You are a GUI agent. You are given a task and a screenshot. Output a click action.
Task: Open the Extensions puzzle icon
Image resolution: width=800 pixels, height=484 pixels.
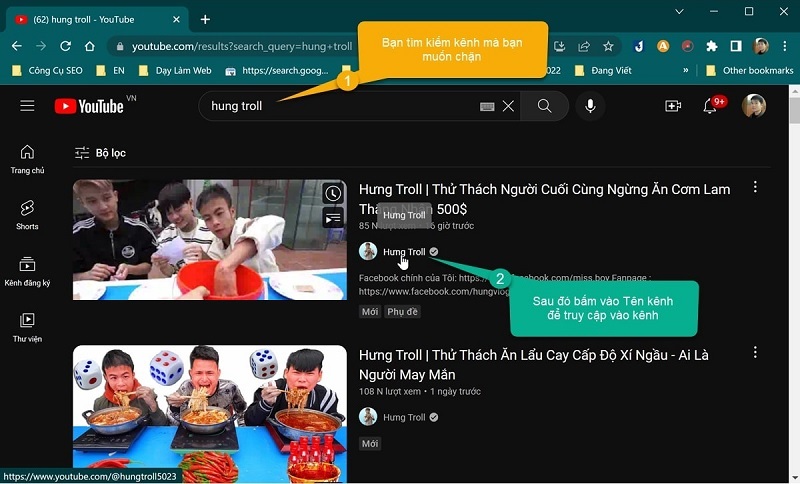712,46
